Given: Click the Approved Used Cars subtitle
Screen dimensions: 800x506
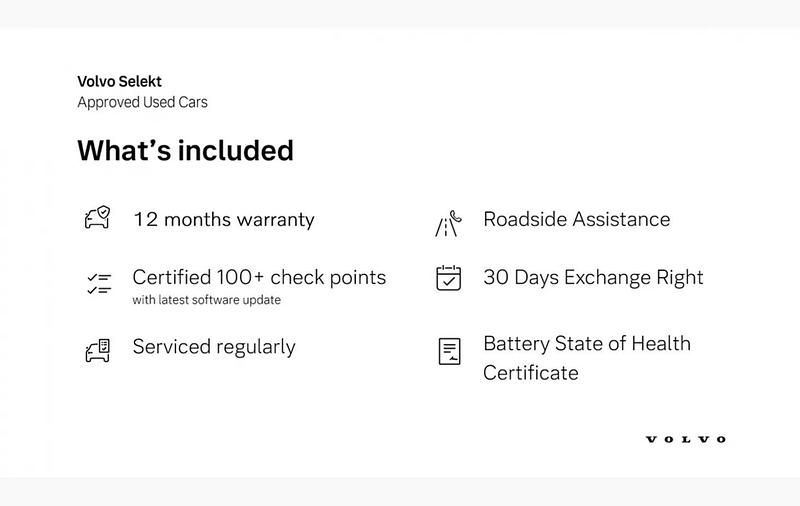Looking at the screenshot, I should click(142, 102).
